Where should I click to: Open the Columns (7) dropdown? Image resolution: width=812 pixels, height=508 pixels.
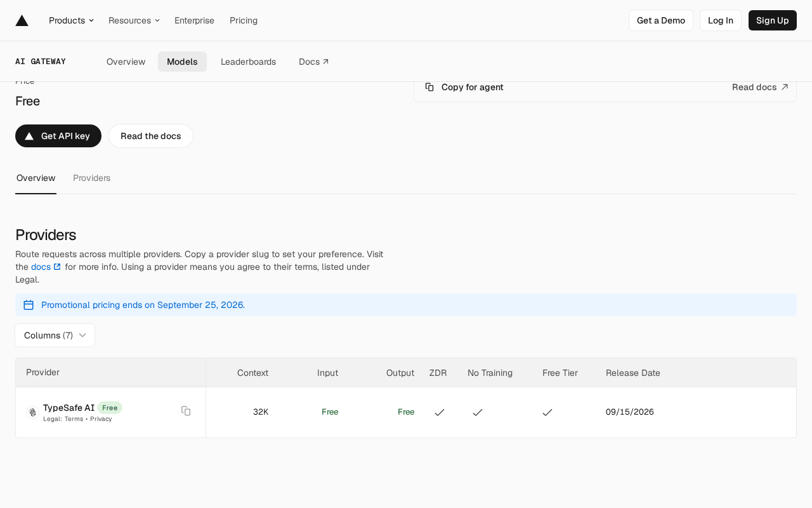[55, 335]
